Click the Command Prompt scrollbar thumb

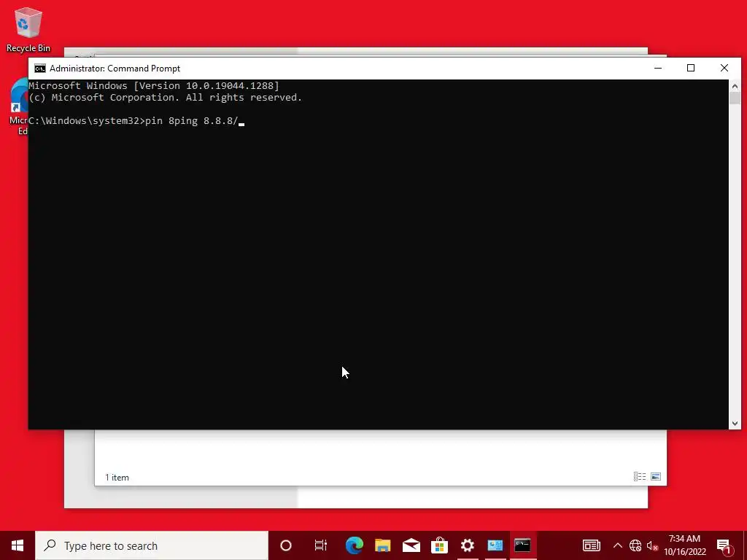click(x=735, y=98)
